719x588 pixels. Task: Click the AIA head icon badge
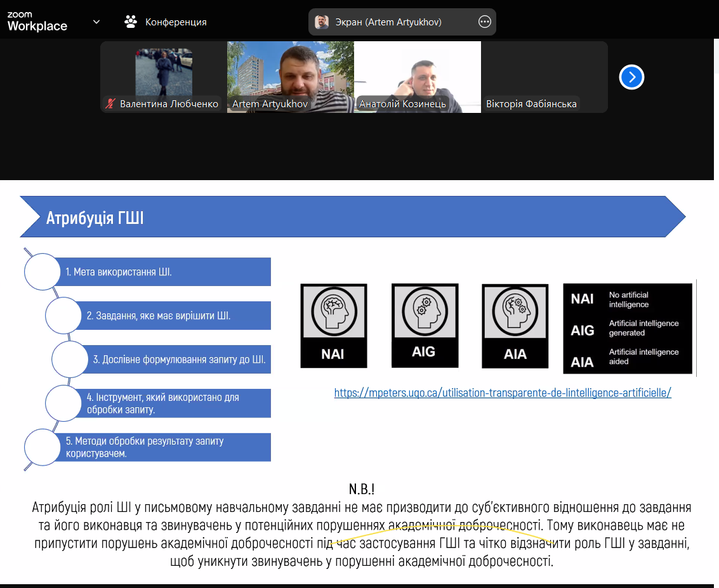(x=515, y=325)
